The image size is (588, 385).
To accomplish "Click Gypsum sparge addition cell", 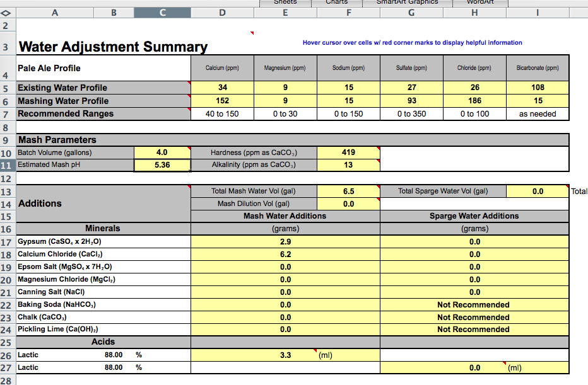I will (x=474, y=242).
